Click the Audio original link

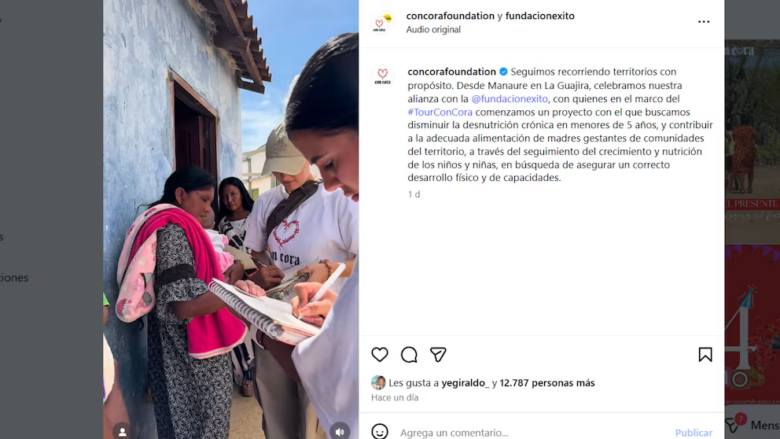click(433, 29)
